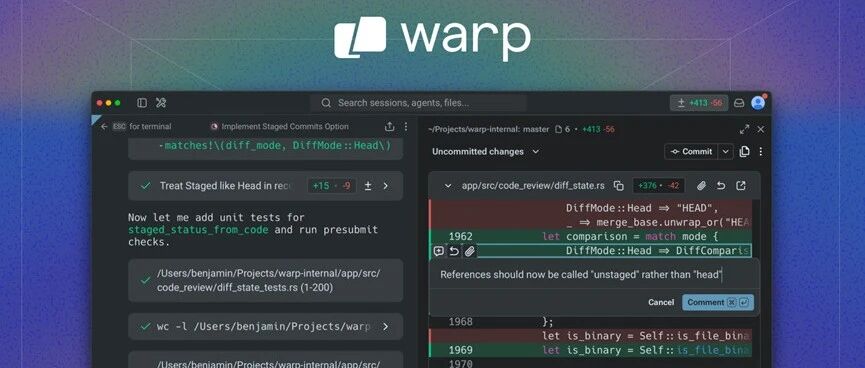Revert the DiffMode::Head line hunk

453,251
